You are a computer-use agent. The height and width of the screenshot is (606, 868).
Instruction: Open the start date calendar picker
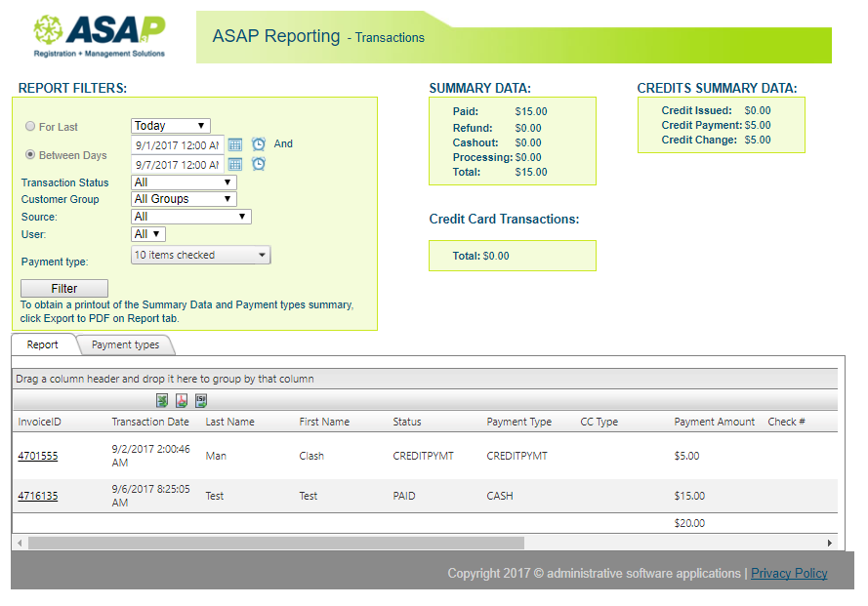pos(235,144)
